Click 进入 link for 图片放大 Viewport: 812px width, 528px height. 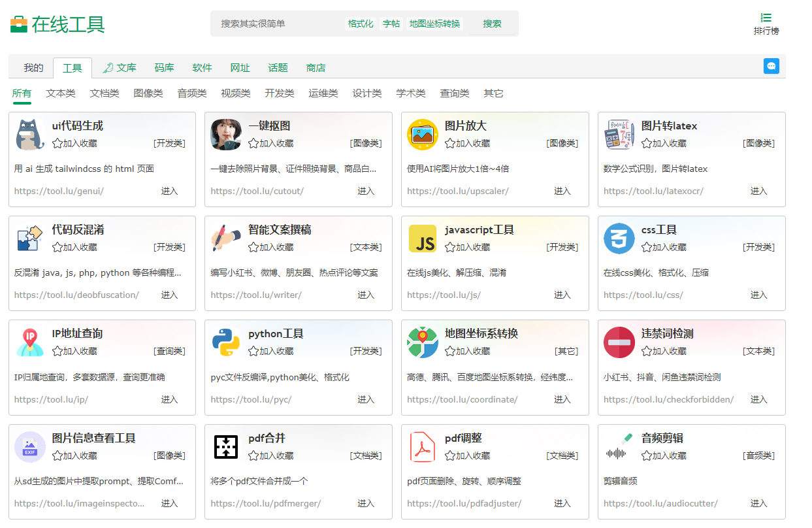562,191
